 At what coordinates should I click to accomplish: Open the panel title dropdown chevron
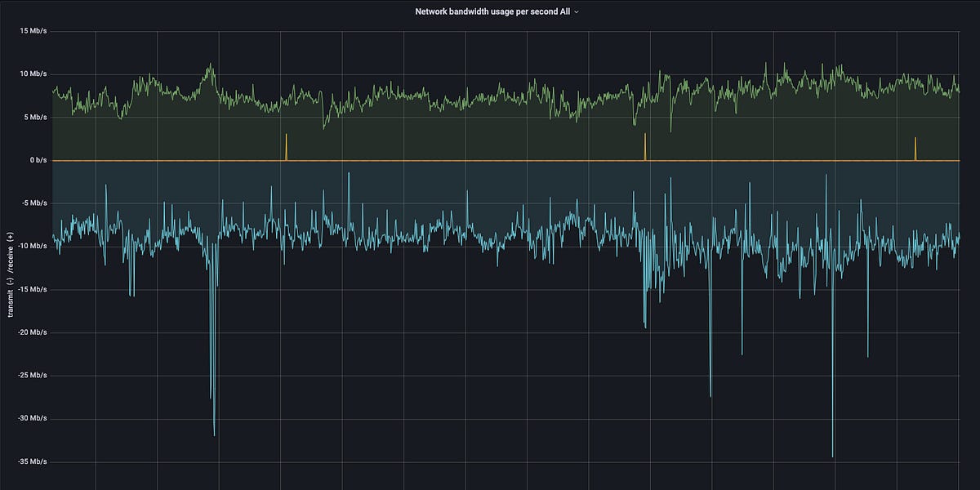click(577, 11)
